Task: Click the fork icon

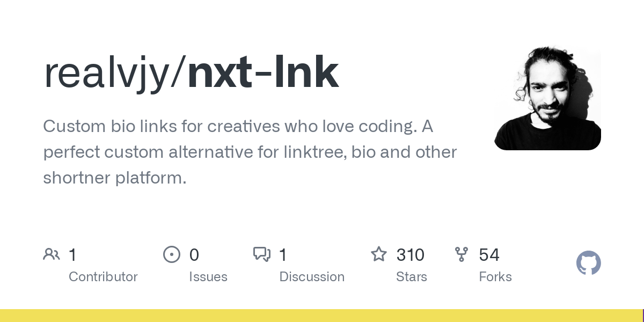Action: click(462, 254)
